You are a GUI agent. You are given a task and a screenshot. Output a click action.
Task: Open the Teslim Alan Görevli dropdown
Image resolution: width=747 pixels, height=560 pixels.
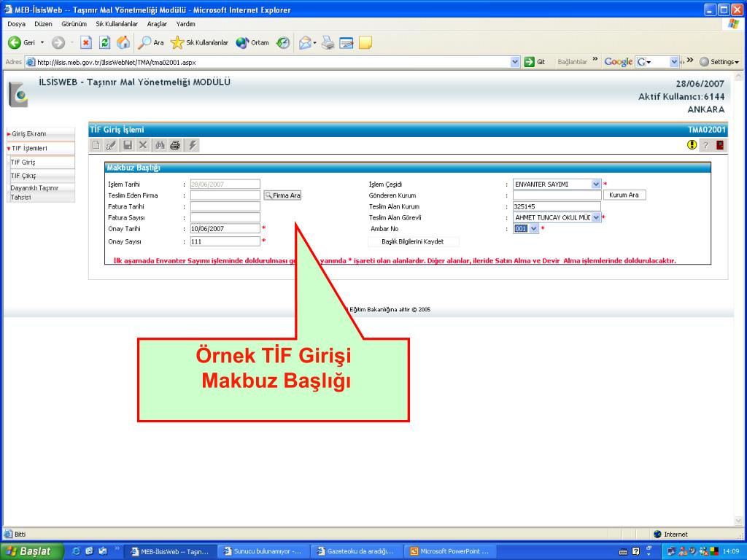tap(596, 217)
